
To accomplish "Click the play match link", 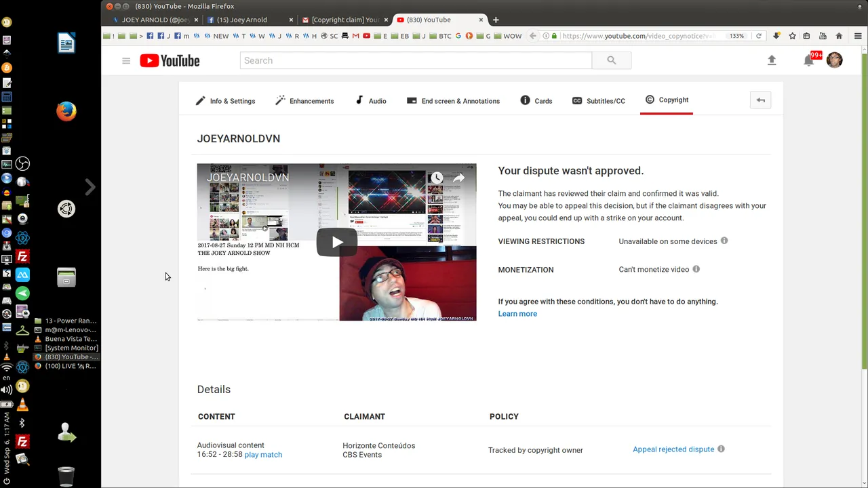I will pos(263,455).
